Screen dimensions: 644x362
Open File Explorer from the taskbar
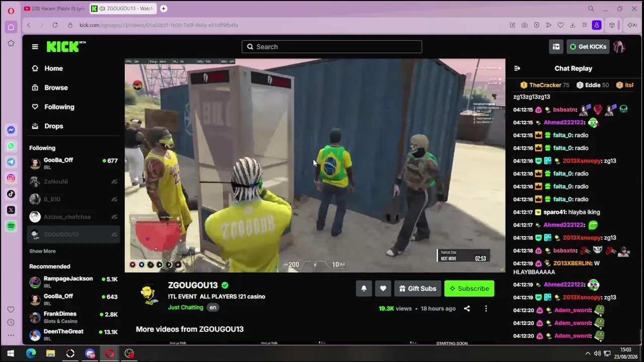click(x=50, y=353)
